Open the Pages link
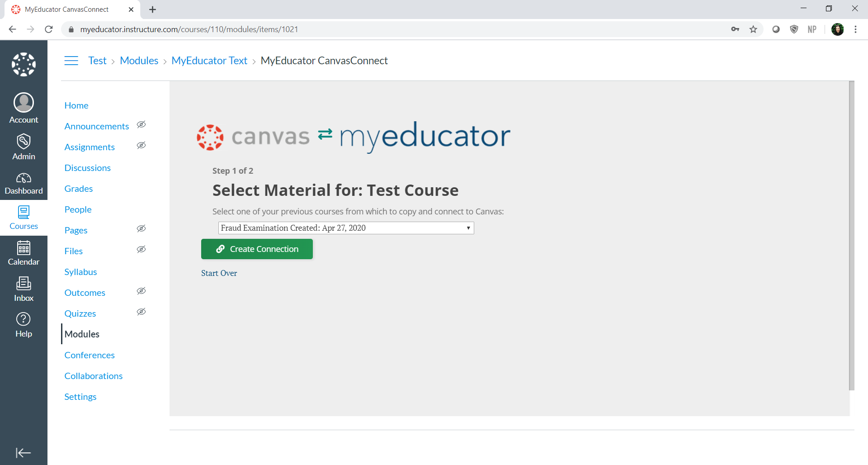Image resolution: width=868 pixels, height=465 pixels. (x=76, y=230)
